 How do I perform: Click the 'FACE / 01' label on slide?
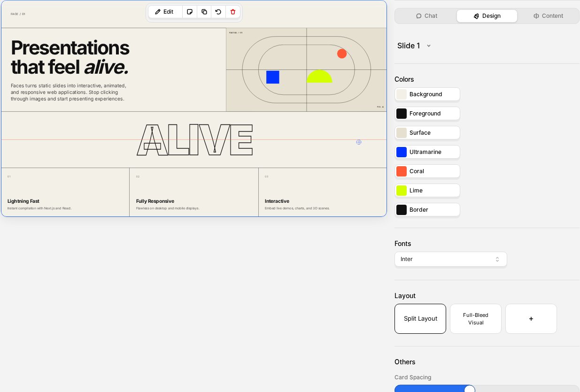click(x=18, y=14)
